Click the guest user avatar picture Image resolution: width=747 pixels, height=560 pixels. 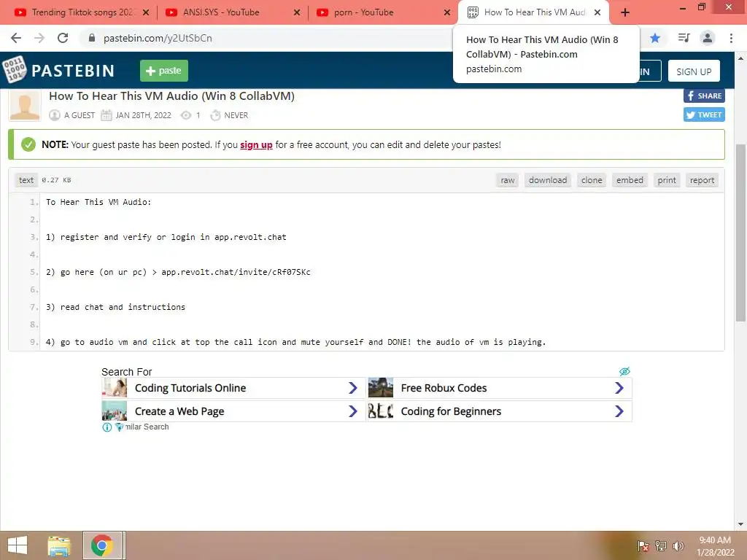pos(25,106)
